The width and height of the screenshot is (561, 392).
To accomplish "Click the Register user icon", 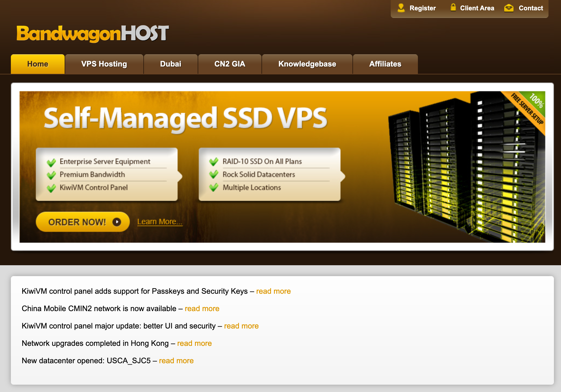I will (x=401, y=8).
